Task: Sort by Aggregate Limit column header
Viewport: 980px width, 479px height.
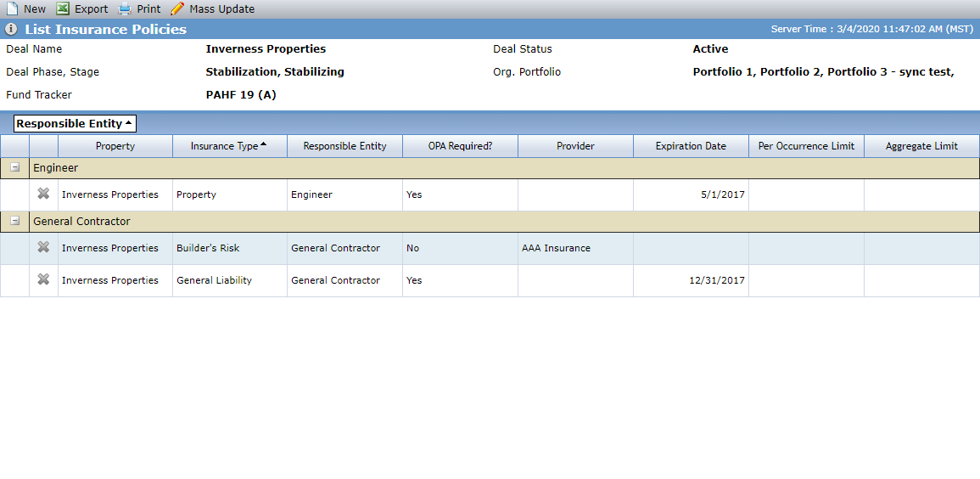Action: pyautogui.click(x=921, y=146)
